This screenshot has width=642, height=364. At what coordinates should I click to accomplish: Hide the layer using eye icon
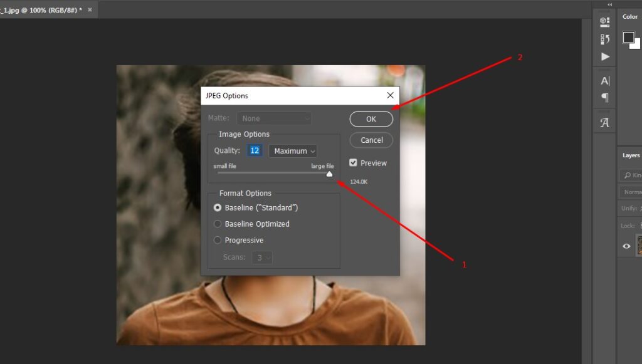(x=626, y=246)
